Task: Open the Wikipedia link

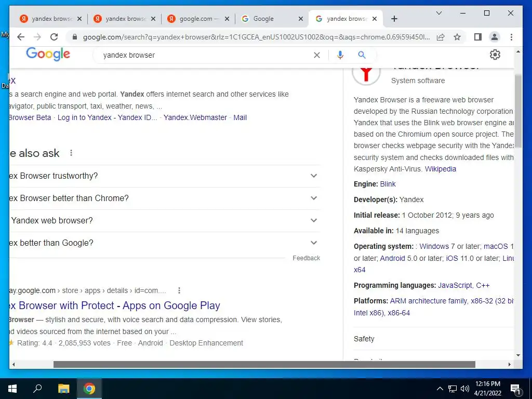Action: [441, 169]
